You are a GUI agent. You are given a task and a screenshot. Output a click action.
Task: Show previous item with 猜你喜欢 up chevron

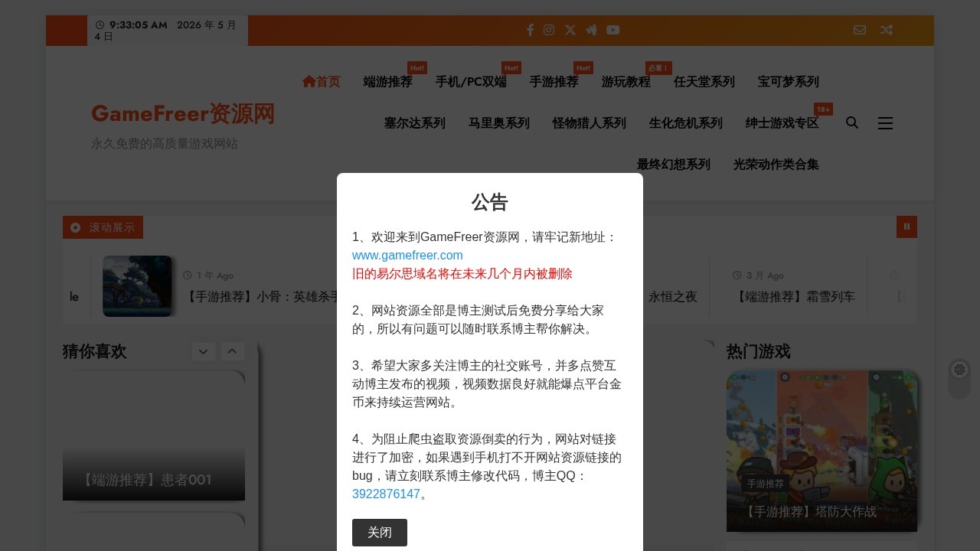(x=233, y=351)
